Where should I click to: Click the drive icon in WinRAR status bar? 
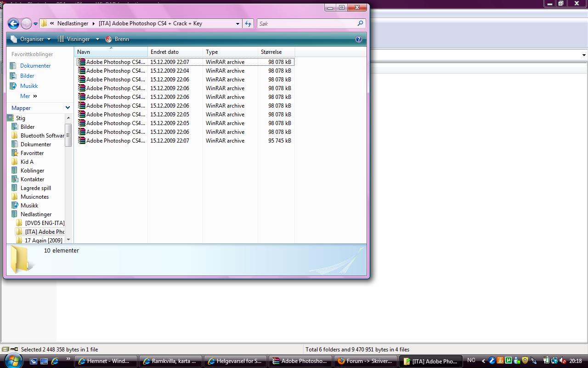pyautogui.click(x=5, y=349)
